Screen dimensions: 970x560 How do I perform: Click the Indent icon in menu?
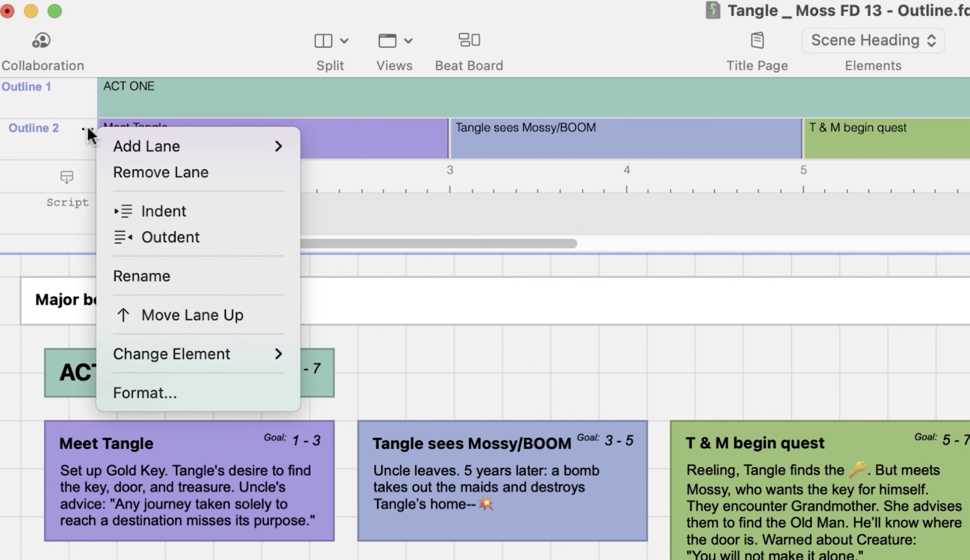pos(123,211)
